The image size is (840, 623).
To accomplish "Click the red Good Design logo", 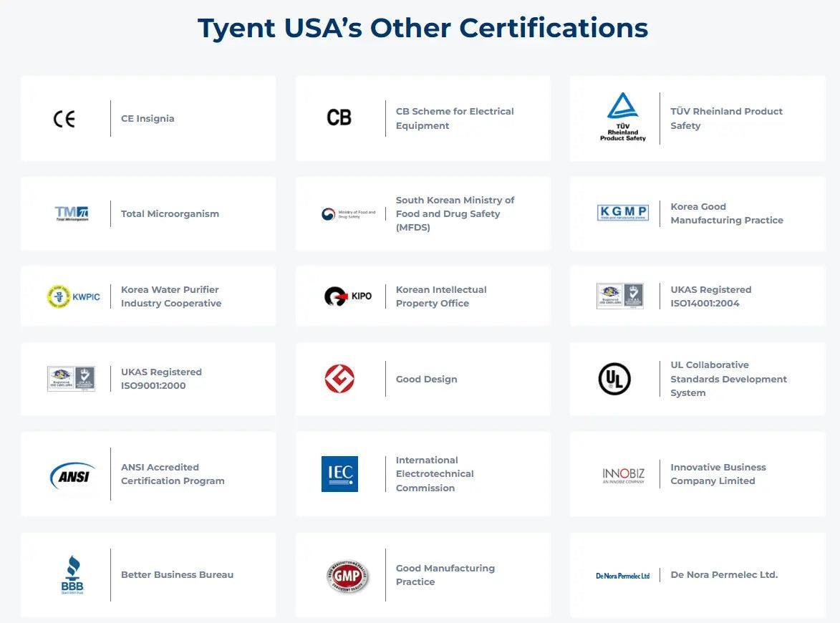I will 339,379.
